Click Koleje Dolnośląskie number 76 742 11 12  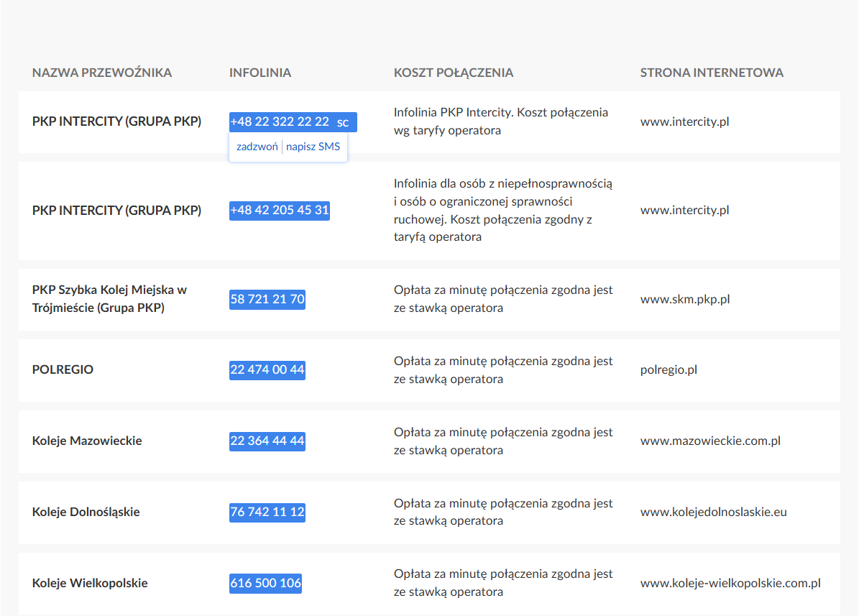click(267, 512)
